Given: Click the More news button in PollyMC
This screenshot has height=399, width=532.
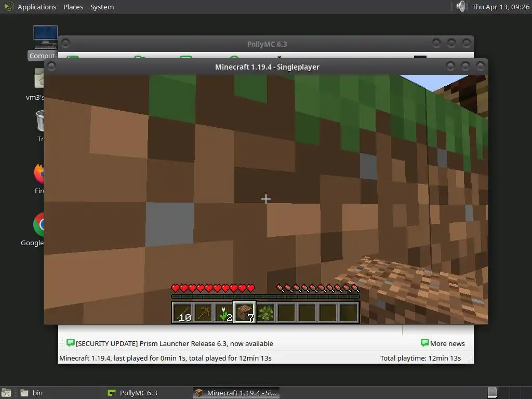Looking at the screenshot, I should pyautogui.click(x=443, y=343).
